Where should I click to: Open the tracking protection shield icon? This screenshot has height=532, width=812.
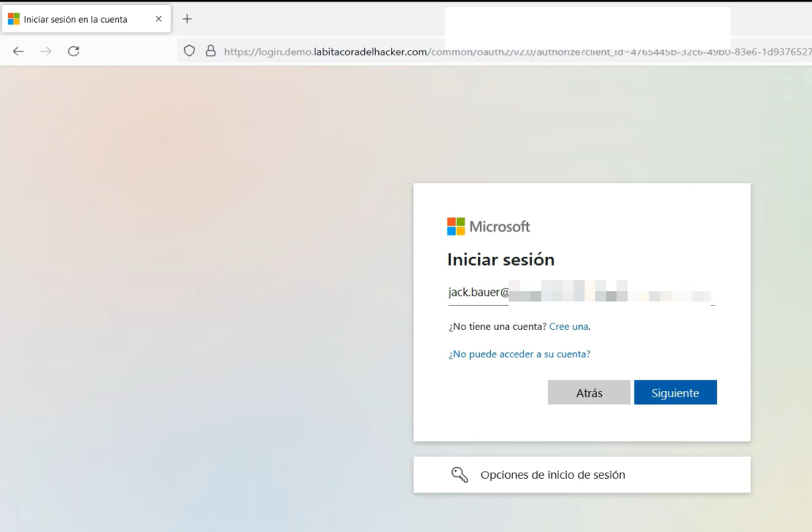[x=190, y=51]
